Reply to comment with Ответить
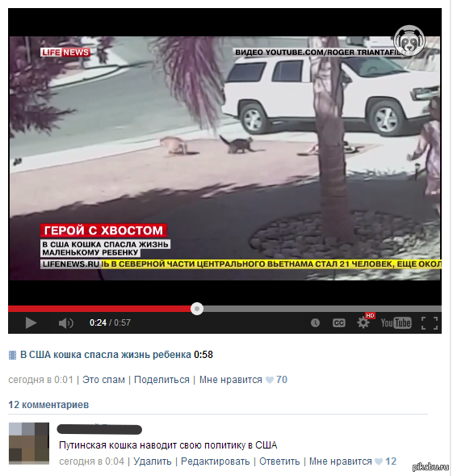 (279, 461)
